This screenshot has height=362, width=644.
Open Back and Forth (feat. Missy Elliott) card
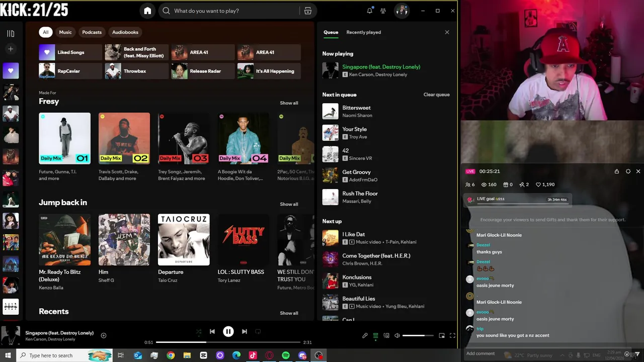[x=137, y=52]
